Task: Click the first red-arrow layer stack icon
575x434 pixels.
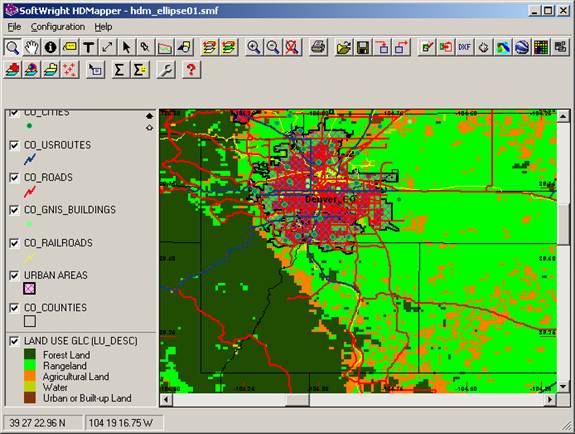Action: (x=210, y=47)
